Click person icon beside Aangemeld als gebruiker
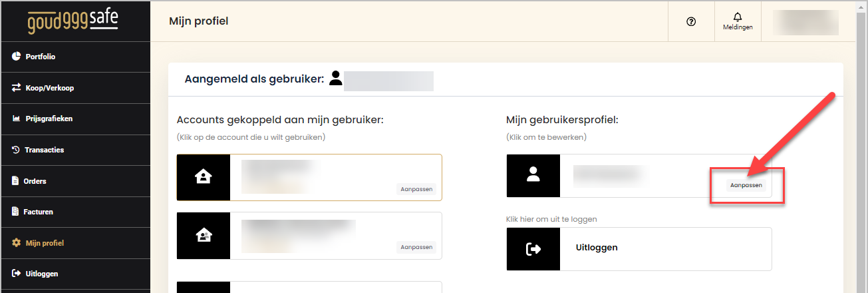This screenshot has width=868, height=293. [x=336, y=79]
